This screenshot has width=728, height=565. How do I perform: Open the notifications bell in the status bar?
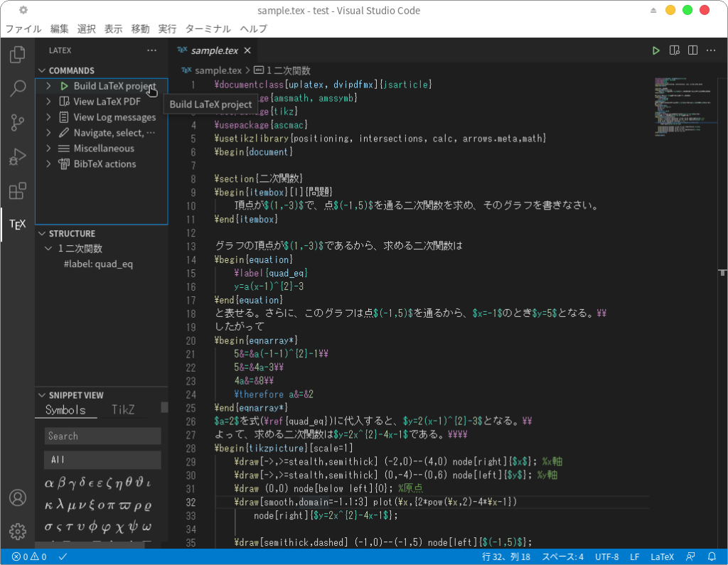[x=711, y=556]
